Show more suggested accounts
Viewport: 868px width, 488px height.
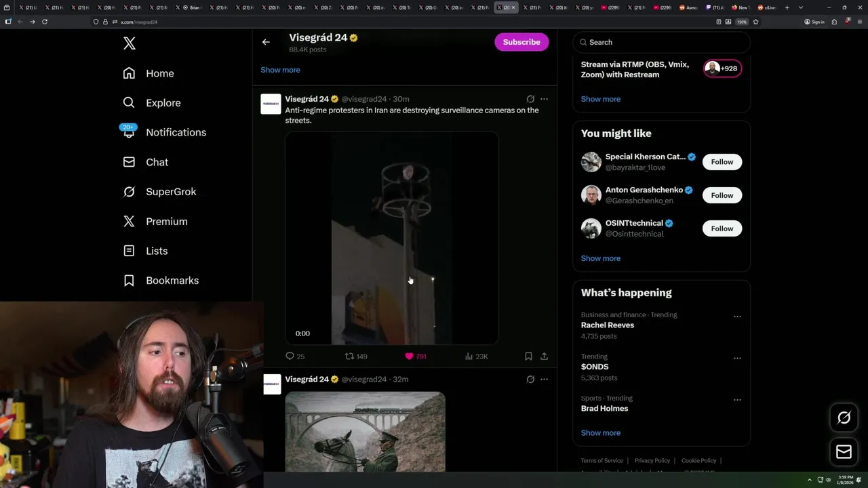click(601, 258)
